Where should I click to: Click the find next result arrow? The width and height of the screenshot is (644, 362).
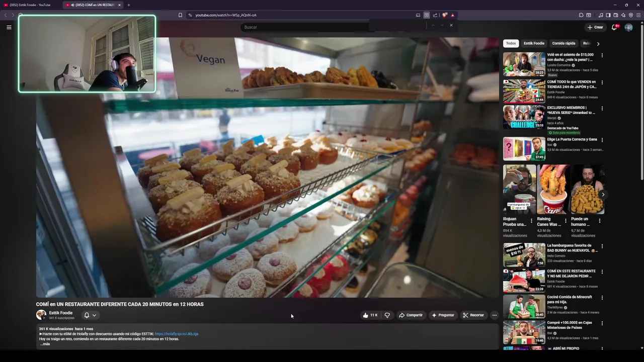442,25
